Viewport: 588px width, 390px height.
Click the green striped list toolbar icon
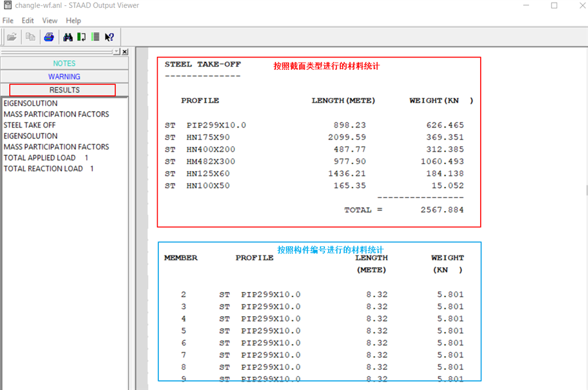coord(95,37)
